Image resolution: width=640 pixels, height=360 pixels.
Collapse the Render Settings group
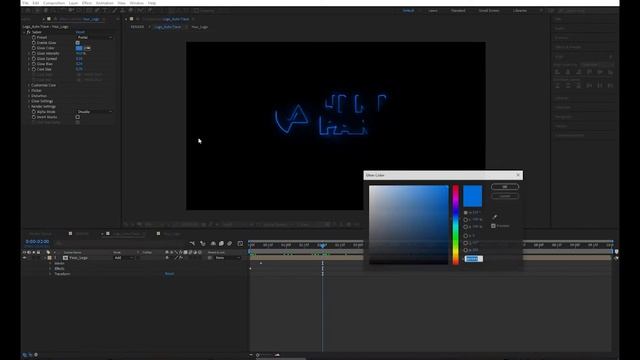coord(29,107)
